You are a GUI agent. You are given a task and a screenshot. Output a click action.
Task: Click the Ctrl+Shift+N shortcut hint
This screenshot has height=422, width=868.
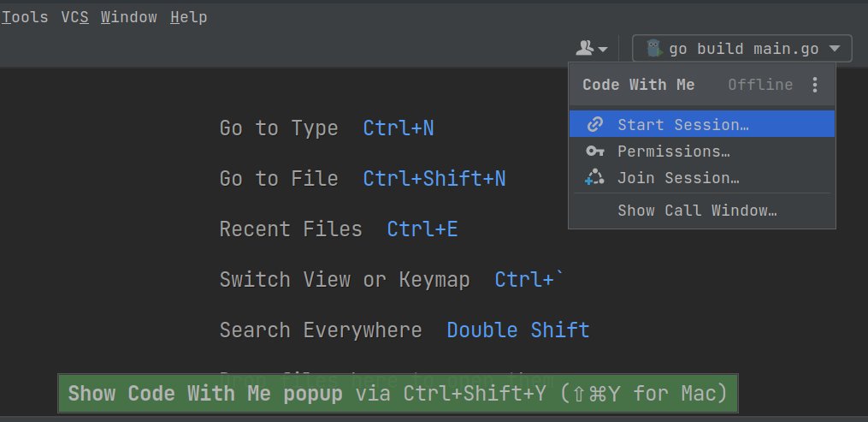[x=434, y=178]
